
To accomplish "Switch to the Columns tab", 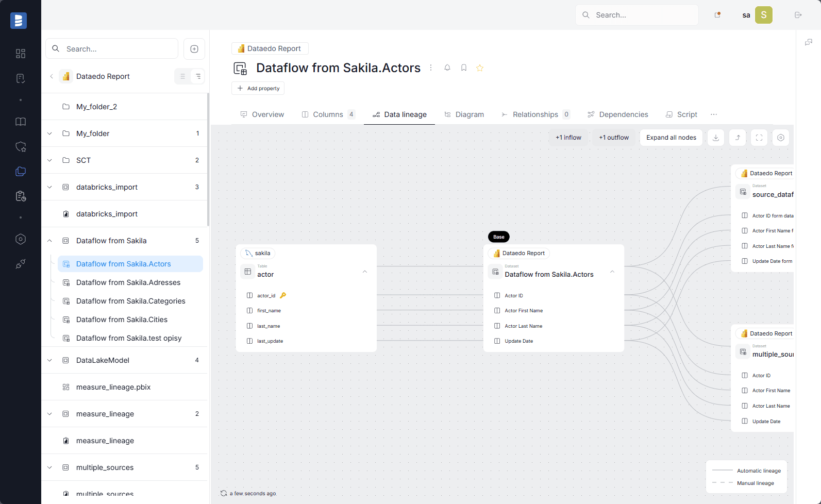I will tap(328, 114).
